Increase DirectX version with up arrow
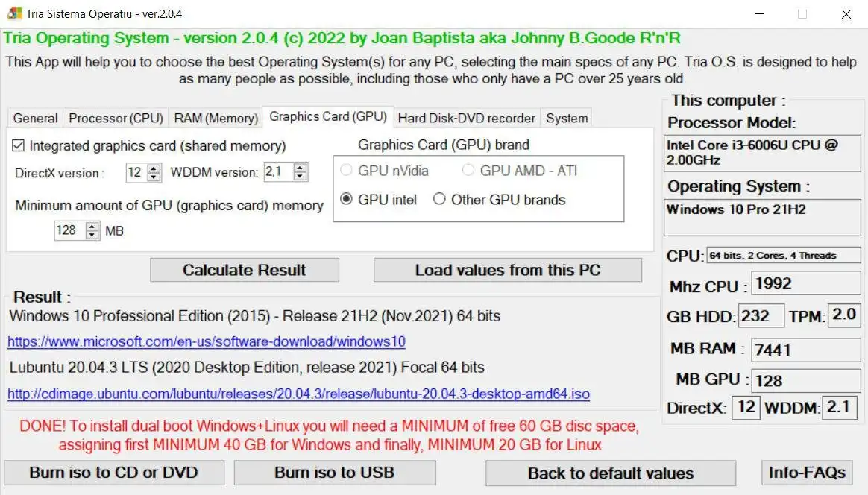This screenshot has width=868, height=495. click(154, 168)
